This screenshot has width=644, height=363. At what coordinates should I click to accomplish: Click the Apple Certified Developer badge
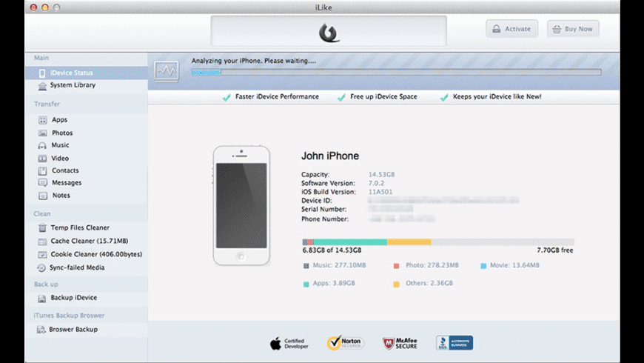tap(289, 343)
